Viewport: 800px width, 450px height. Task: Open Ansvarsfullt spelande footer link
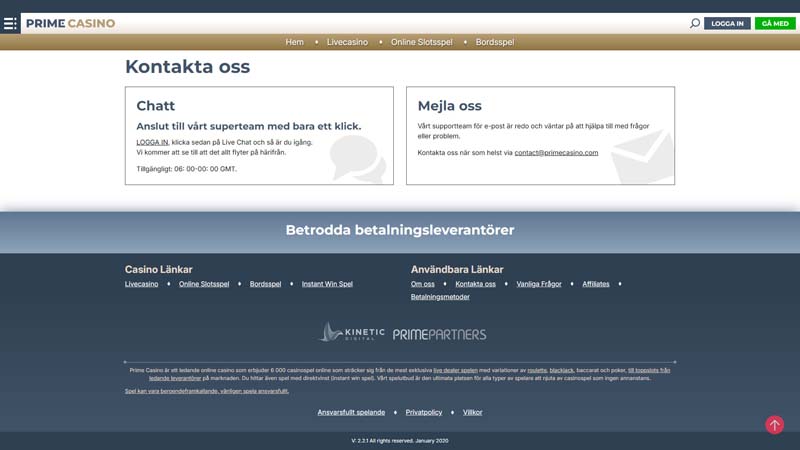point(351,412)
